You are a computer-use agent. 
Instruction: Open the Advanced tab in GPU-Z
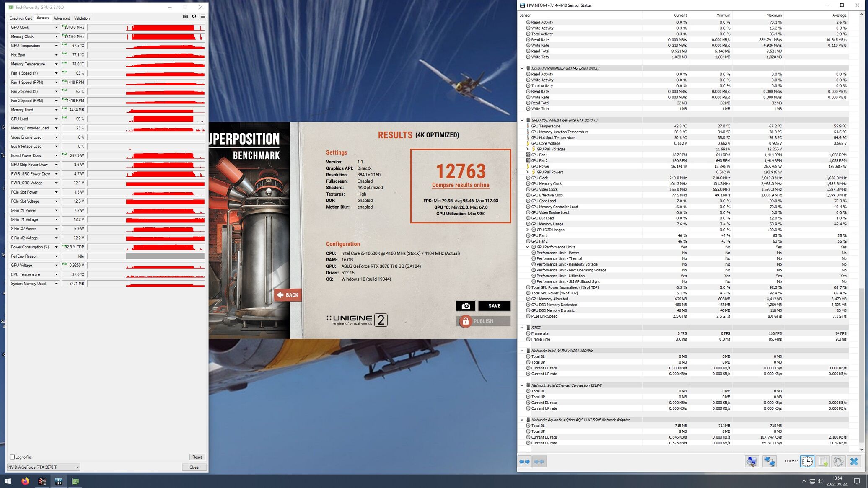click(62, 18)
